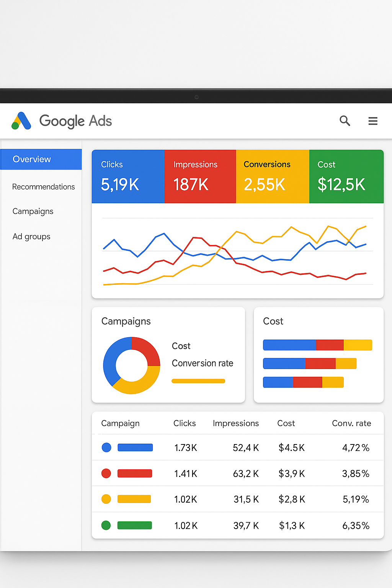Image resolution: width=392 pixels, height=588 pixels.
Task: Click the Impressions card showing 187K
Action: [200, 176]
